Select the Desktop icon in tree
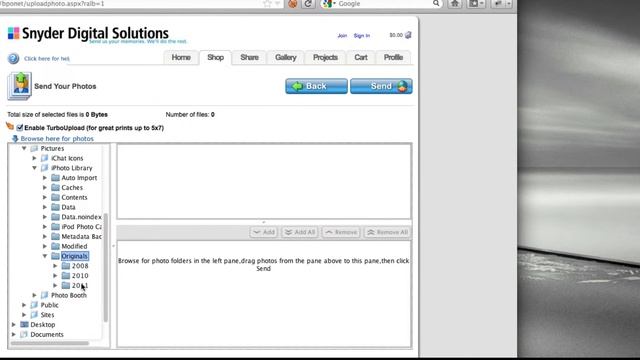The height and width of the screenshot is (360, 640). 24,325
